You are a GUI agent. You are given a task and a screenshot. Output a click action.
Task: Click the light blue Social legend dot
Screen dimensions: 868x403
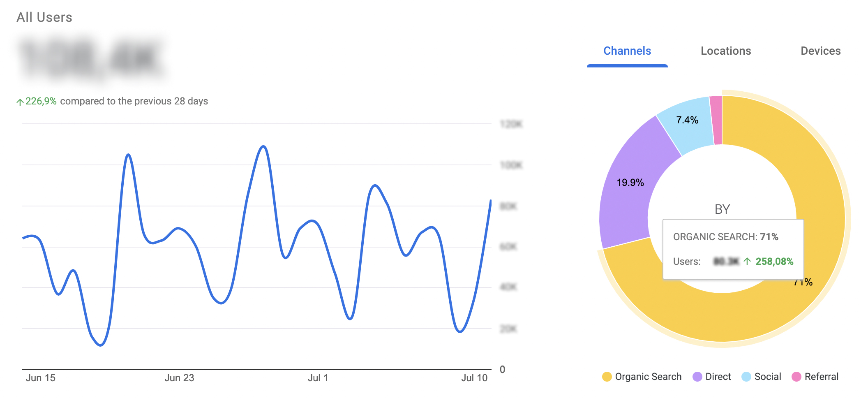[746, 377]
